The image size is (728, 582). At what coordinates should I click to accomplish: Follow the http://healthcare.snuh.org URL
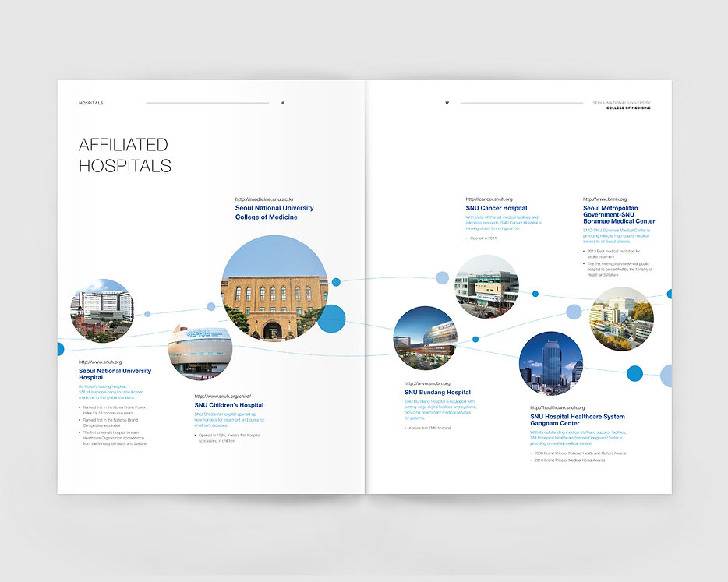557,408
